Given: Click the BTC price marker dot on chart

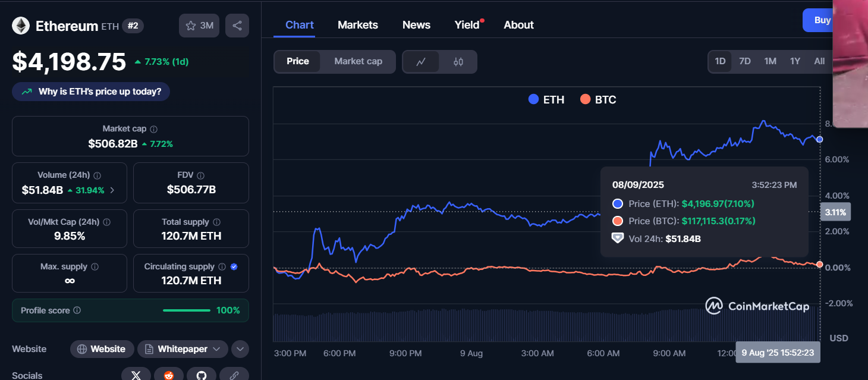Looking at the screenshot, I should pos(820,264).
